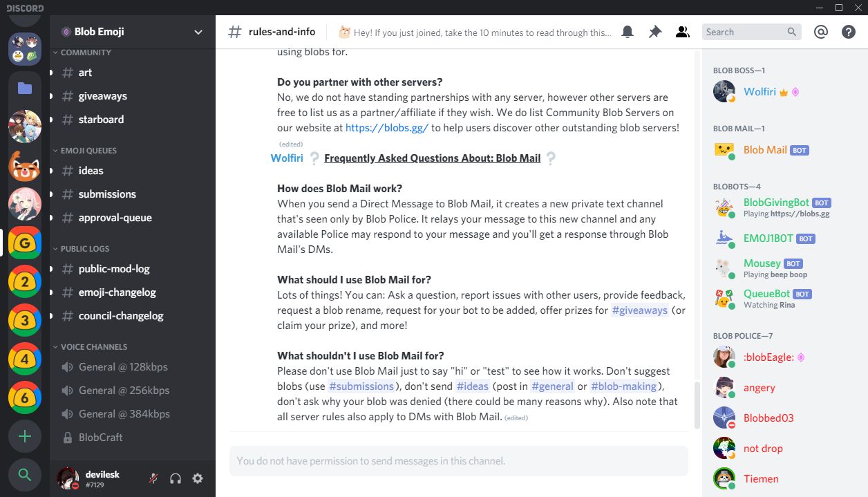Follow the https://blobs.gg/ link
The height and width of the screenshot is (497, 868).
tap(386, 127)
